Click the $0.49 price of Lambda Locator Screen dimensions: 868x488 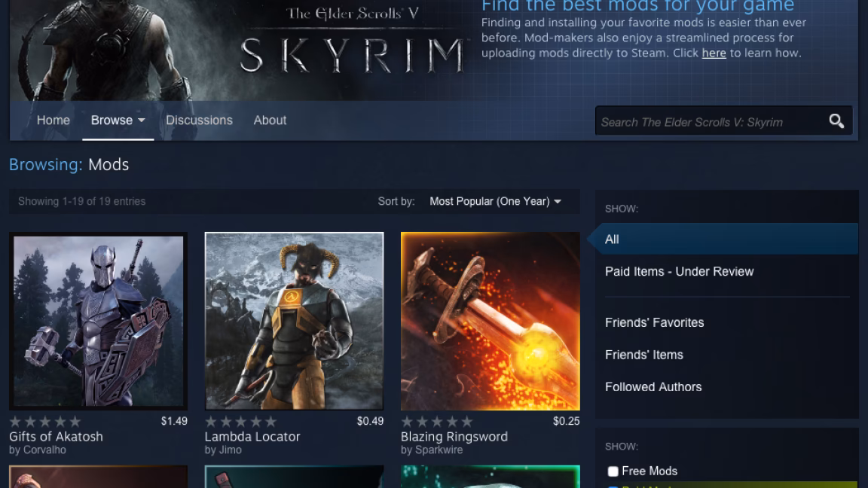tap(371, 421)
